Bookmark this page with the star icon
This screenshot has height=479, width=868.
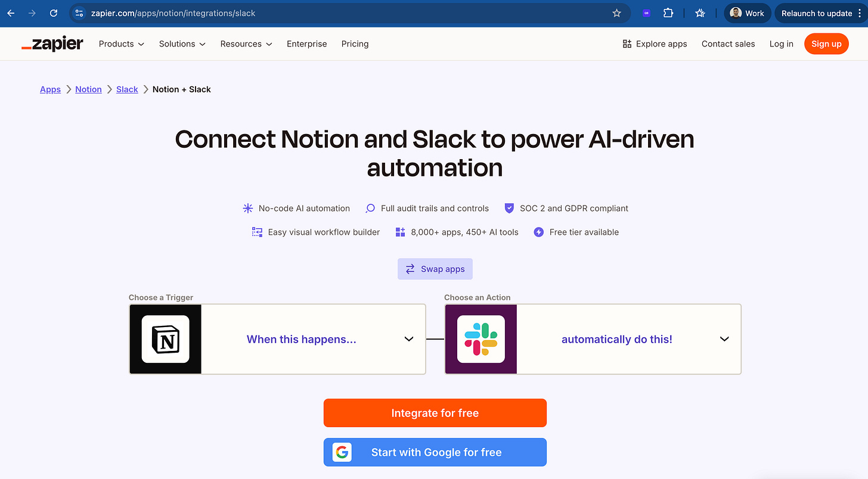(x=616, y=13)
